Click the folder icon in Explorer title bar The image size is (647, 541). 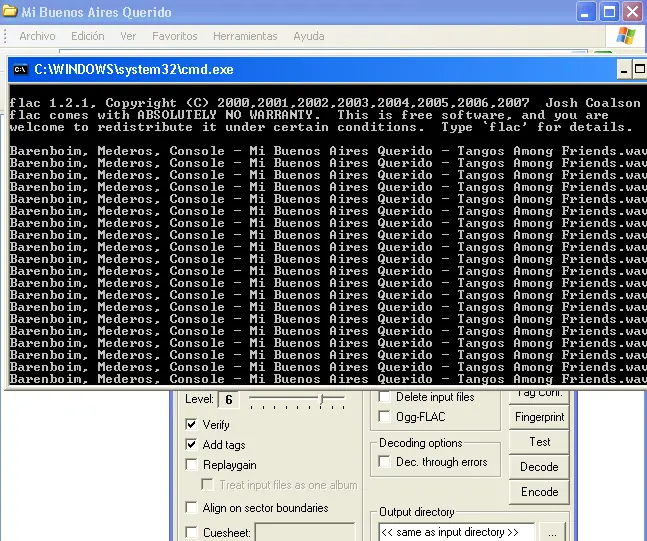[x=9, y=11]
